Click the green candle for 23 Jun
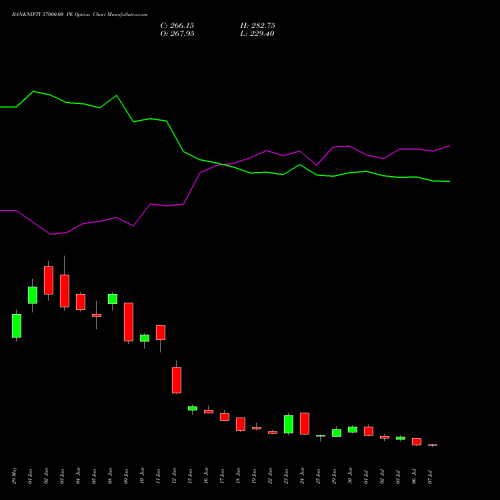 click(x=289, y=424)
